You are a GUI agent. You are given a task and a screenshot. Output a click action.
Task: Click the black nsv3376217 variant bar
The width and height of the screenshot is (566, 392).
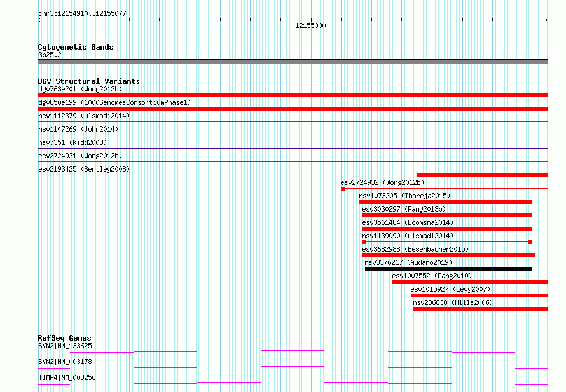[x=448, y=269]
